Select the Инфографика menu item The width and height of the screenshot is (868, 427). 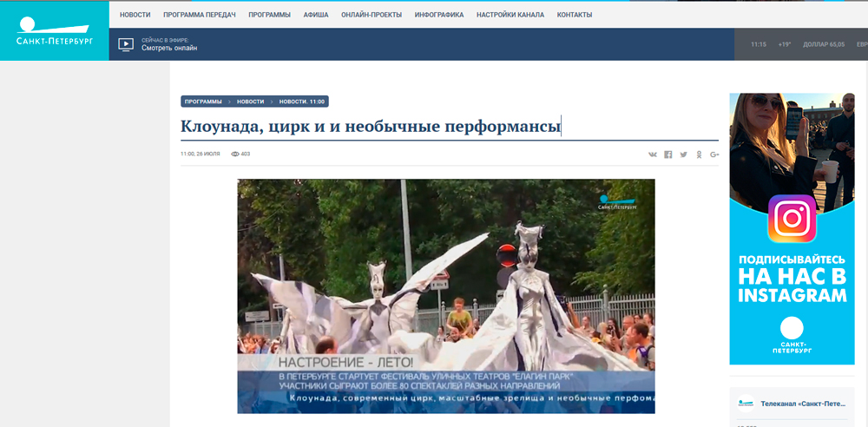(x=439, y=15)
